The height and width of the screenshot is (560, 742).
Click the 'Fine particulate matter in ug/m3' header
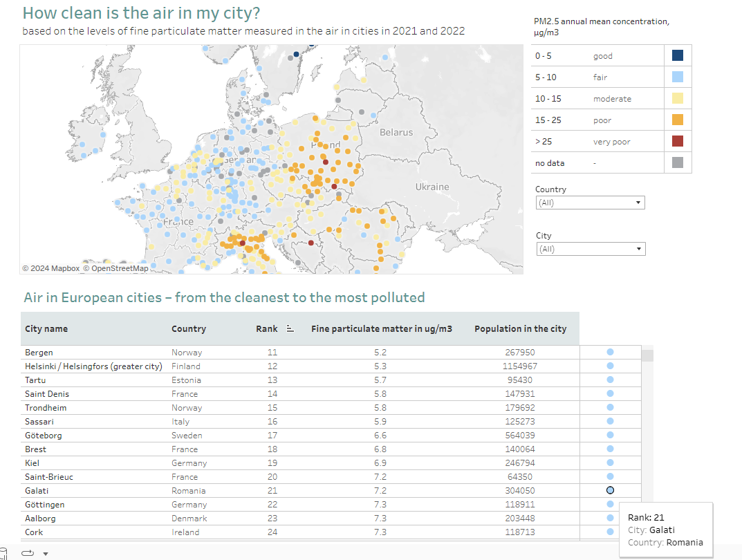coord(382,328)
